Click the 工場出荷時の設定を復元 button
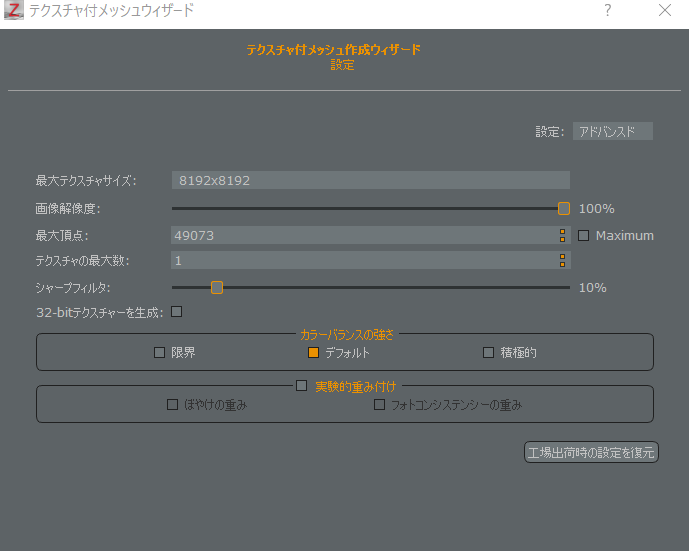The image size is (689, 551). [591, 452]
